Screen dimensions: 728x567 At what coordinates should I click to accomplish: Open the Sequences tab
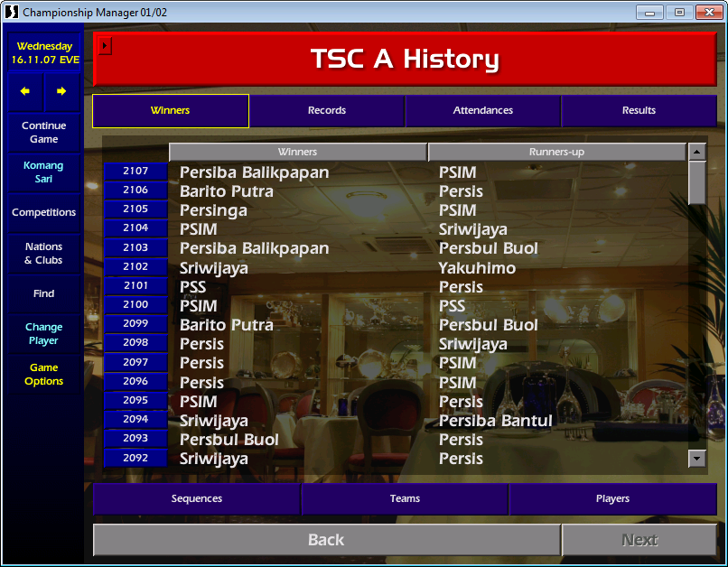[197, 498]
